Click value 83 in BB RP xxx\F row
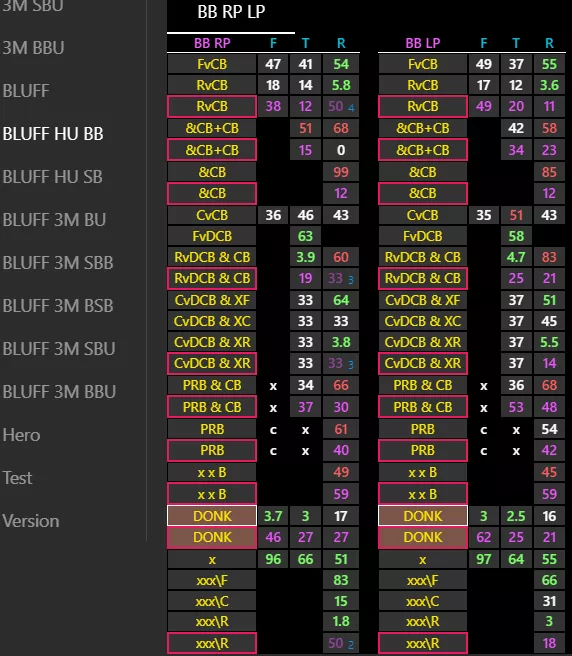Image resolution: width=572 pixels, height=656 pixels. point(341,580)
